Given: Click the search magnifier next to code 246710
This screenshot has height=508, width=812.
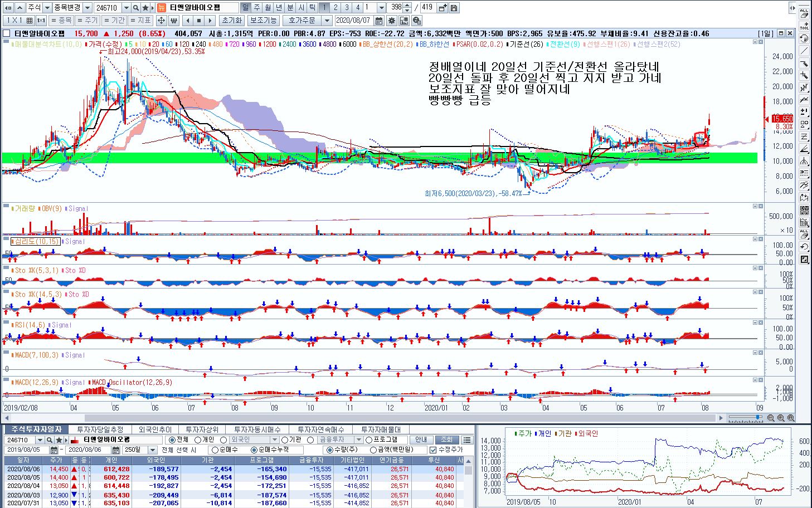Looking at the screenshot, I should click(x=136, y=8).
